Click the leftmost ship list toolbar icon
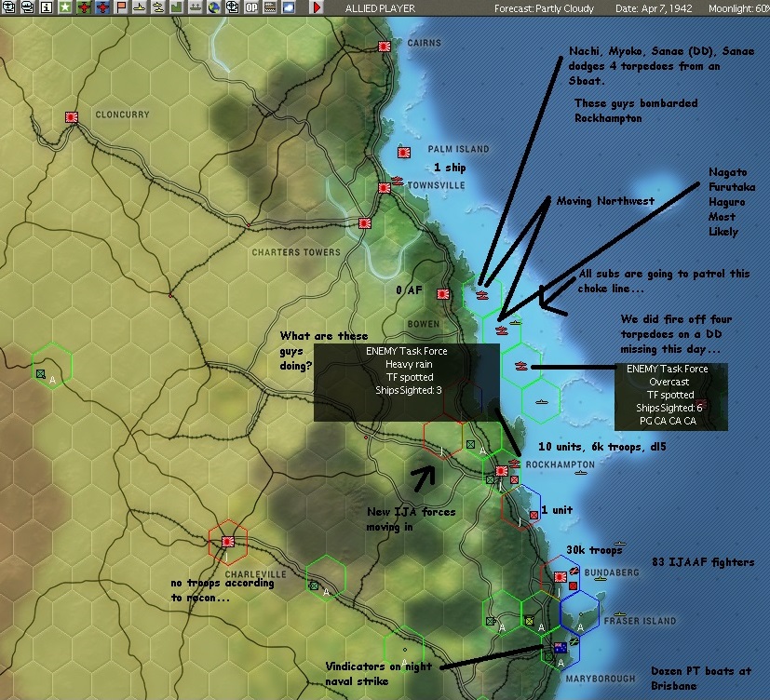The height and width of the screenshot is (700, 770). click(9, 7)
